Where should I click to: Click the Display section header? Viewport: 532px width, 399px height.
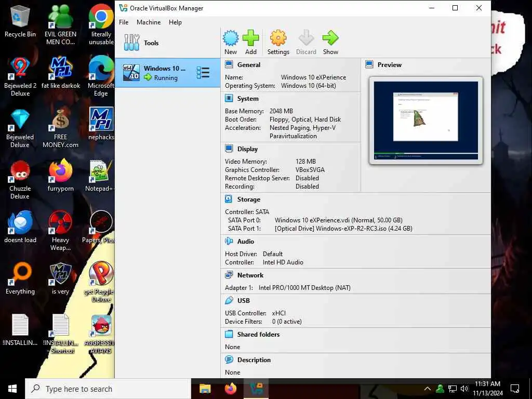247,149
